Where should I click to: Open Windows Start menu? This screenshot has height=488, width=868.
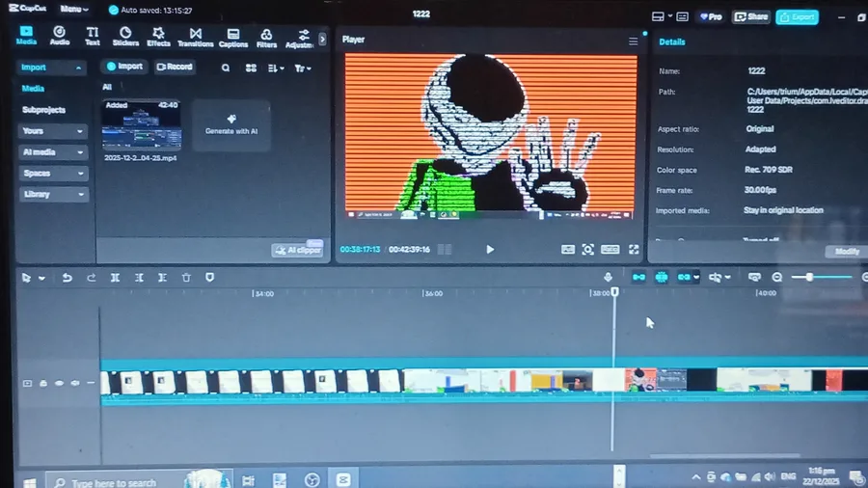point(29,482)
